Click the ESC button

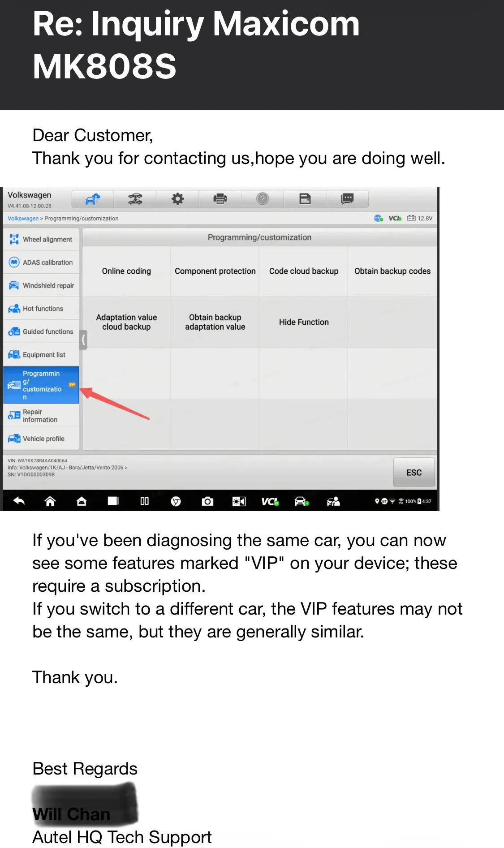tap(414, 472)
